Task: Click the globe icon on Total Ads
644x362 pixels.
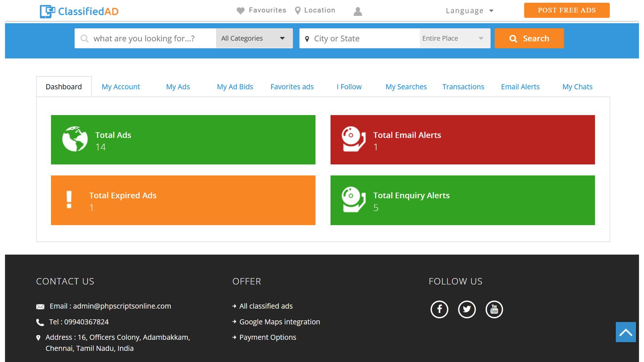Action: point(75,139)
